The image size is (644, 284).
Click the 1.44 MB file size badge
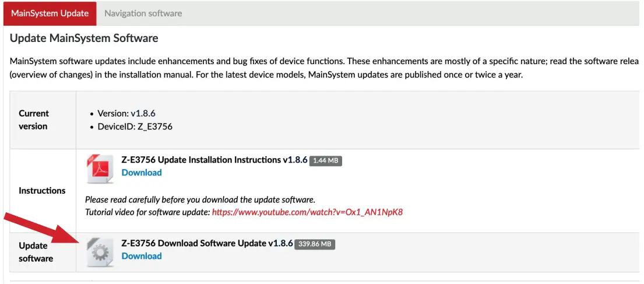(325, 161)
